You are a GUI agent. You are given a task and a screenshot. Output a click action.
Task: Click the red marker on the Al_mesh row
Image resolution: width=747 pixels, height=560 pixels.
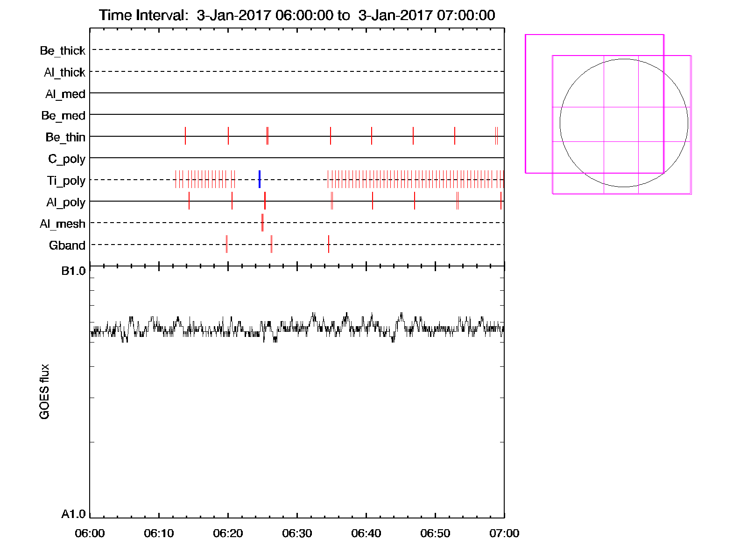(262, 223)
